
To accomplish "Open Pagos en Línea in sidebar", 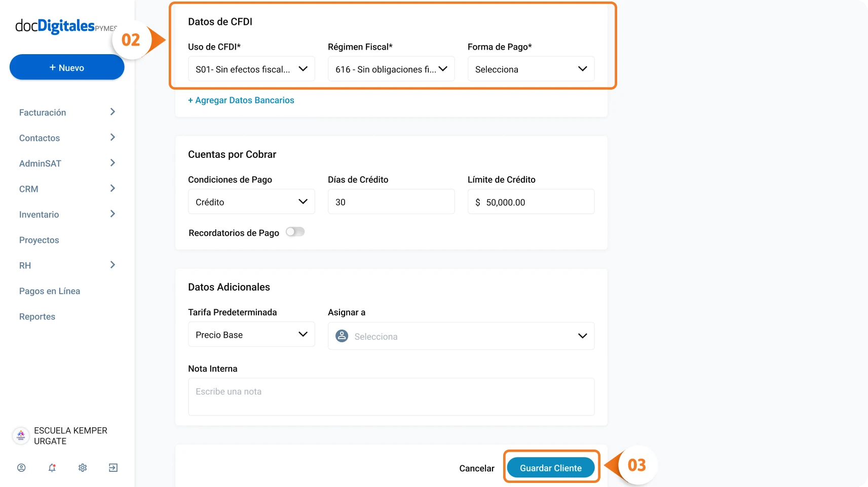I will (50, 291).
